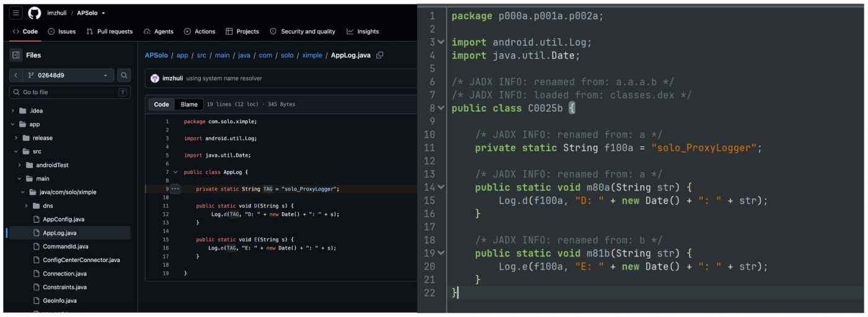Click line number 11 in decompiler gutter
The width and height of the screenshot is (868, 317).
430,147
